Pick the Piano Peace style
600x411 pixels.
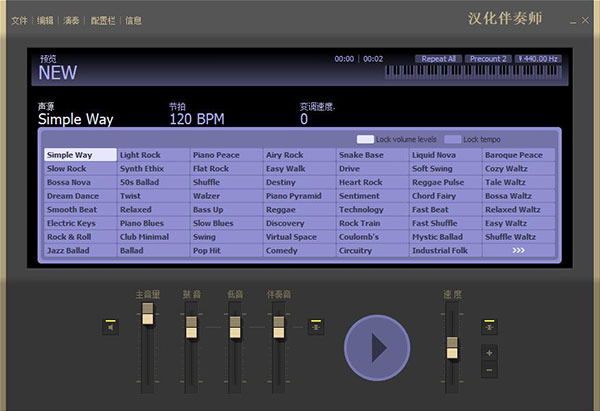[x=227, y=155]
